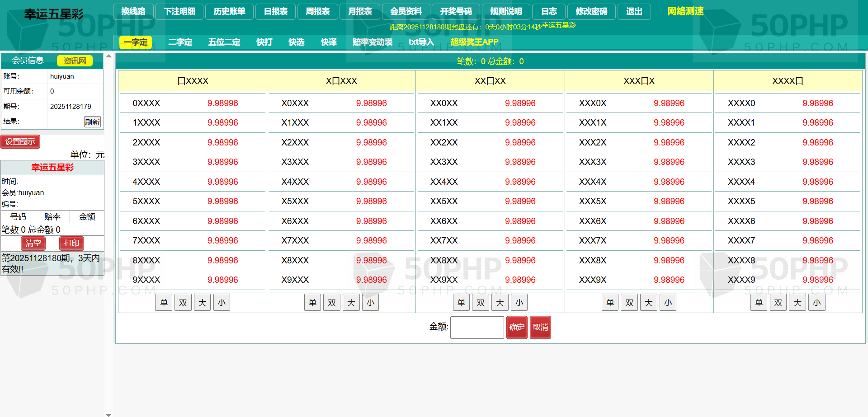Select 单 under the first column □XXXX
The width and height of the screenshot is (868, 417).
164,303
